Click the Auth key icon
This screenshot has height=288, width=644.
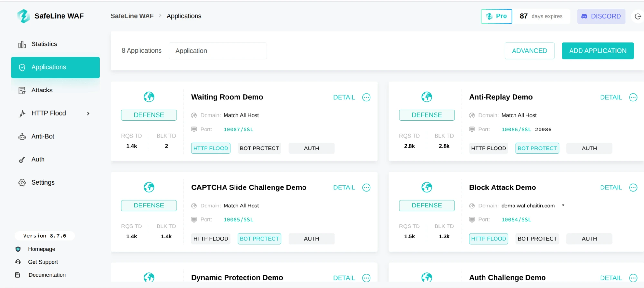[22, 160]
